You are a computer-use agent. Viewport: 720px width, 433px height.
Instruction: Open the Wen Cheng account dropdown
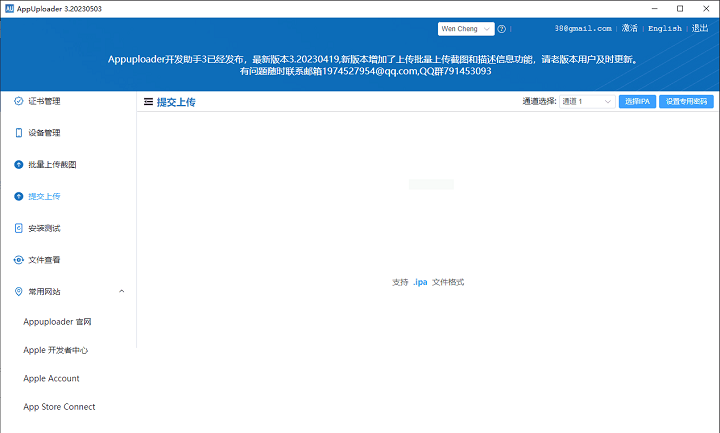pyautogui.click(x=466, y=29)
